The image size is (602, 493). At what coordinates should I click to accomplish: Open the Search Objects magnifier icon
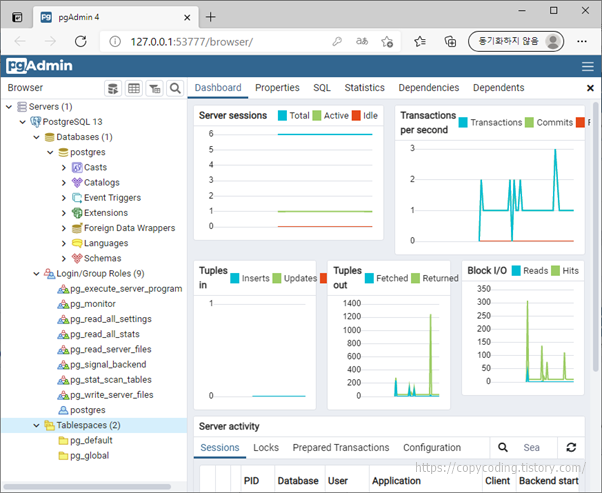click(x=175, y=88)
